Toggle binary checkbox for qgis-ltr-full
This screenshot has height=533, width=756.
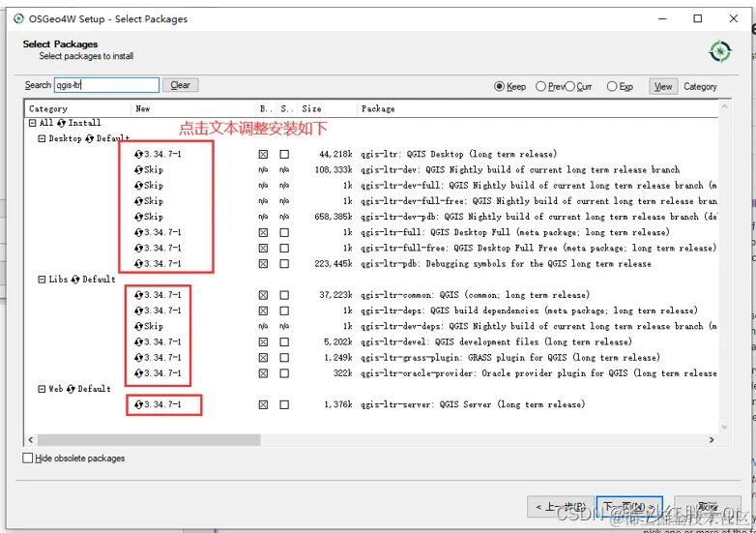tap(263, 232)
